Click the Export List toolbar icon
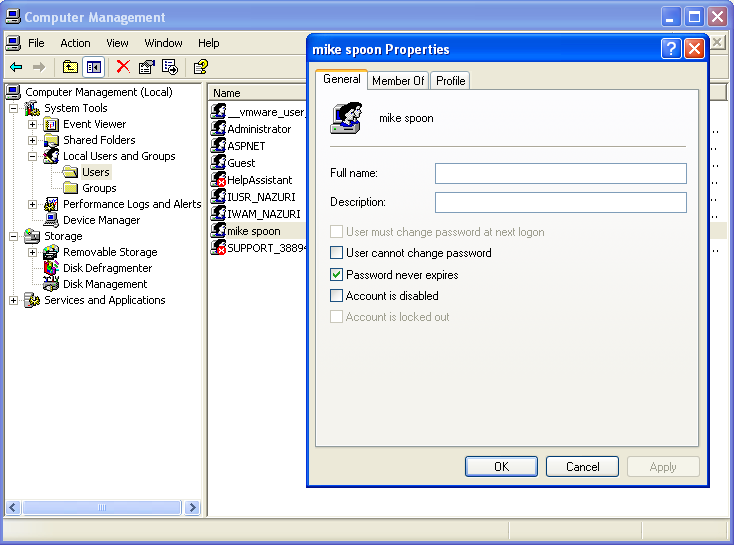This screenshot has width=734, height=545. click(169, 67)
